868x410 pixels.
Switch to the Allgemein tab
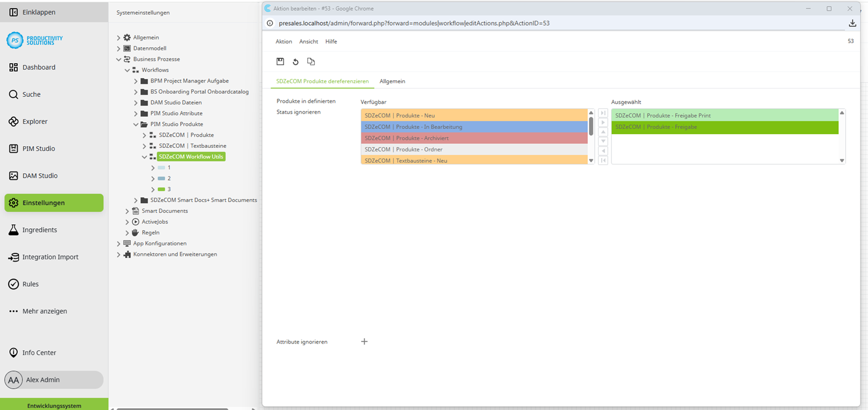pos(392,81)
